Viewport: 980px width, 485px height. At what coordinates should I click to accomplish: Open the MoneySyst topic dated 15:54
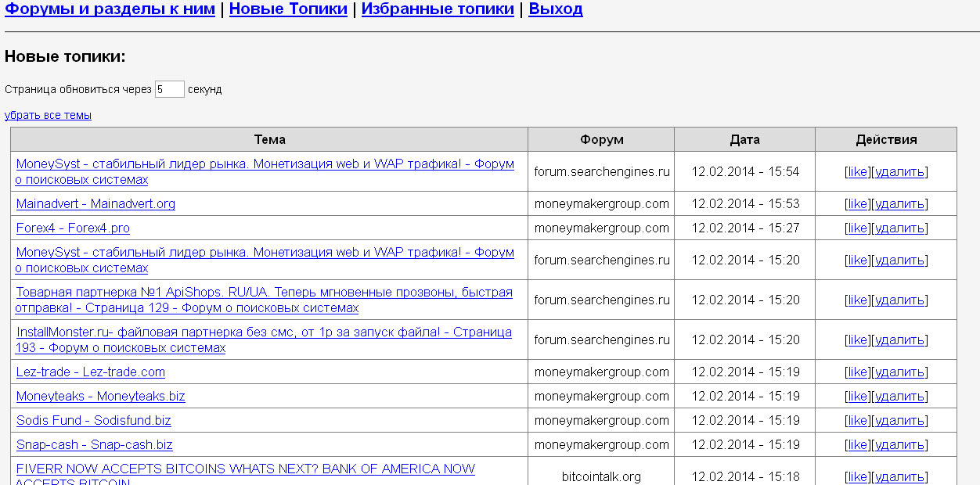pos(265,163)
